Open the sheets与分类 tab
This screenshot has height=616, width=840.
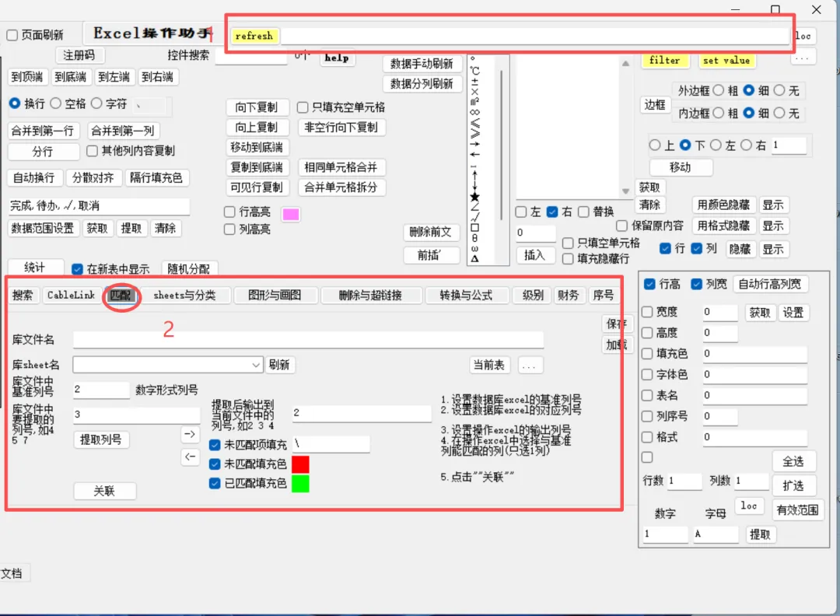point(185,295)
